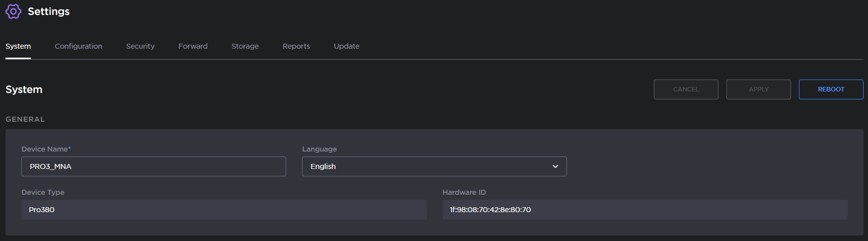Open the Configuration tab
The height and width of the screenshot is (241, 868).
(x=79, y=46)
